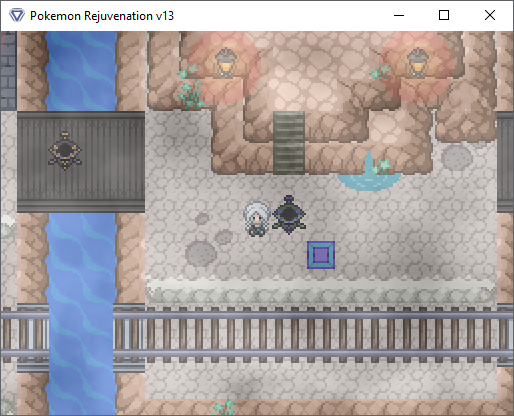Click the right hanging wall lantern
514x416 pixels.
tap(417, 63)
